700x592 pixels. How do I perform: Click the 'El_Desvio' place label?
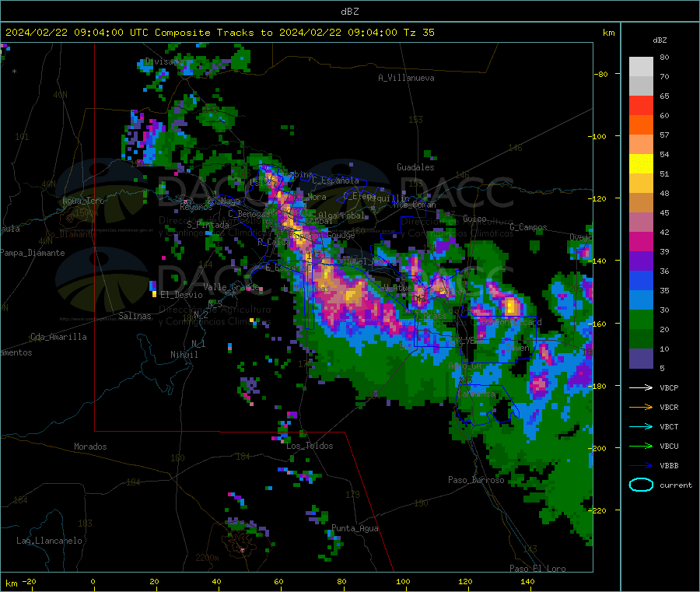[x=181, y=295]
